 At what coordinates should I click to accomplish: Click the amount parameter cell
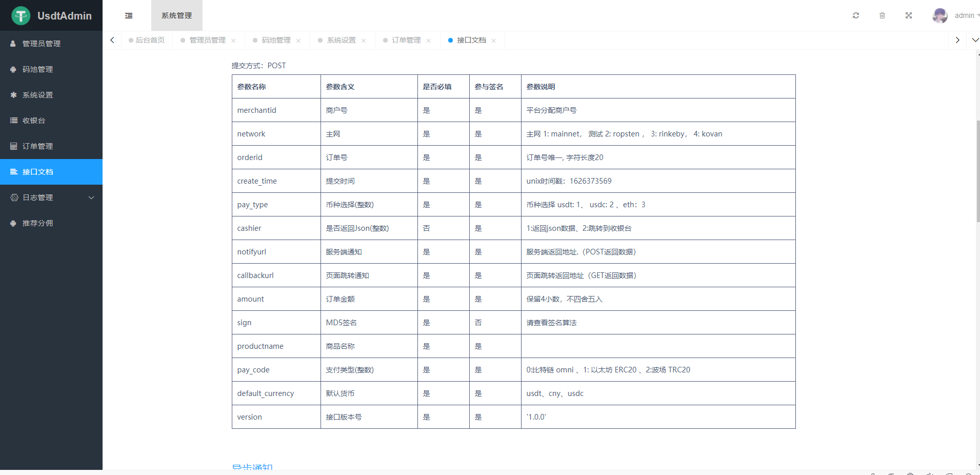pyautogui.click(x=276, y=299)
